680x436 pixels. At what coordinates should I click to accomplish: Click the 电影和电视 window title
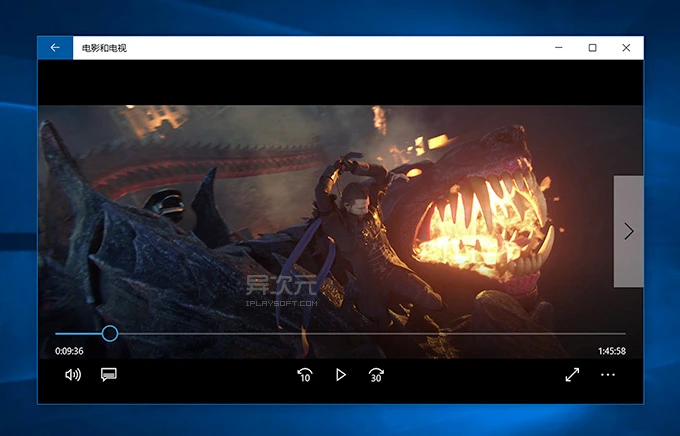click(104, 48)
